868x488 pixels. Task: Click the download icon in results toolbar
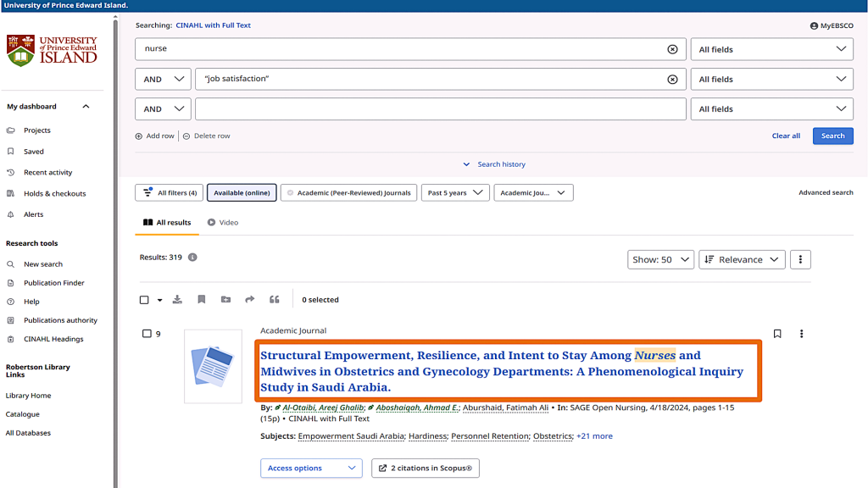click(177, 300)
